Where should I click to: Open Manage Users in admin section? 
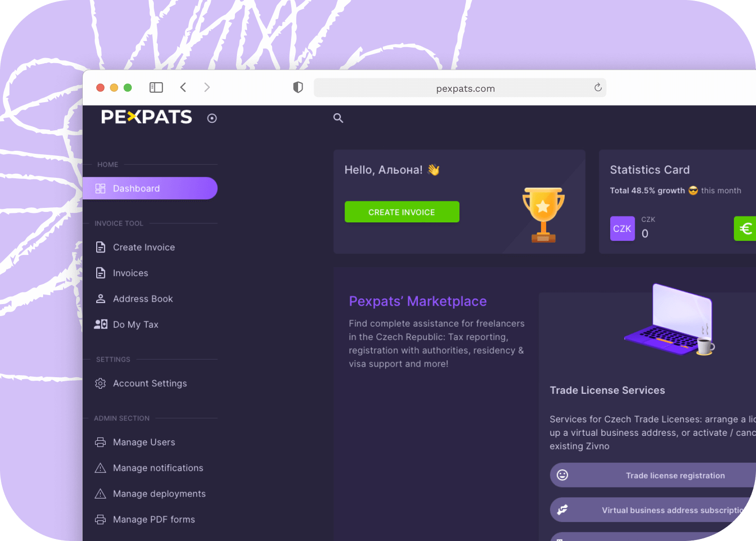click(x=150, y=442)
